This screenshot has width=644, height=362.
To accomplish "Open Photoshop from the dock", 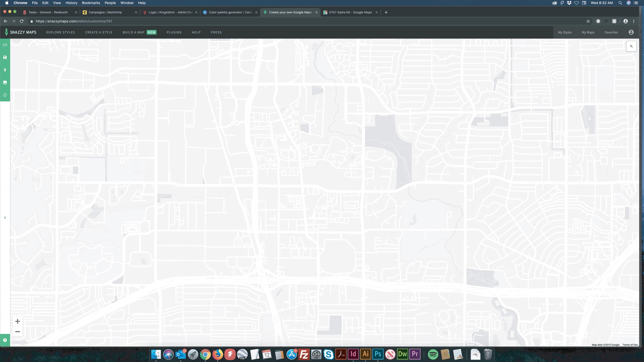I will [378, 354].
